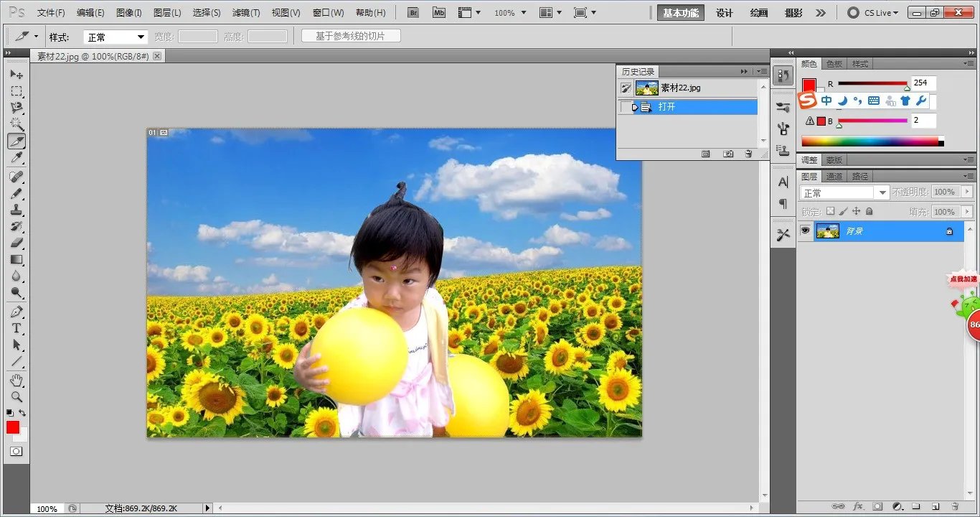Toggle lock transparent pixels in Layers panel
Viewport: 980px width, 517px height.
pyautogui.click(x=830, y=212)
